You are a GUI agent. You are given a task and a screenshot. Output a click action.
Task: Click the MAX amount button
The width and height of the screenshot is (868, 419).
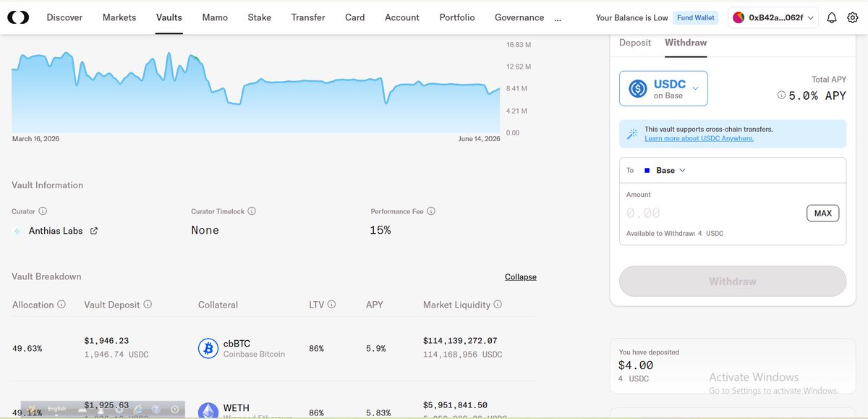point(823,213)
